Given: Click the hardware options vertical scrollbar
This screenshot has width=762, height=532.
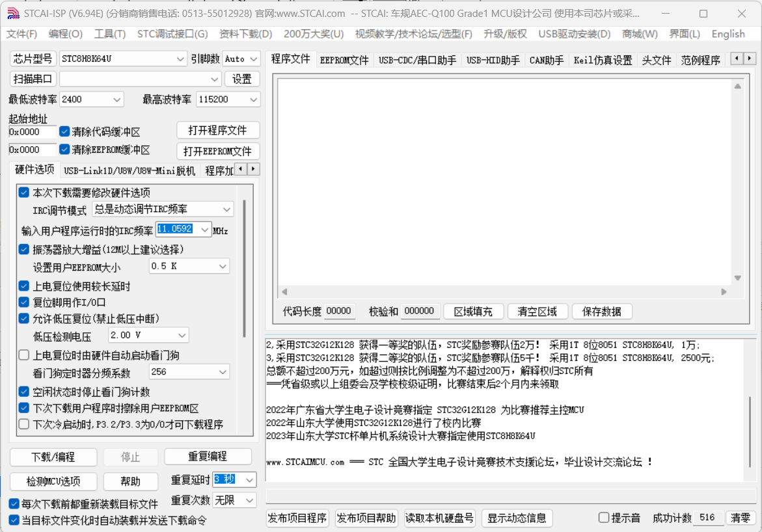Looking at the screenshot, I should click(244, 268).
